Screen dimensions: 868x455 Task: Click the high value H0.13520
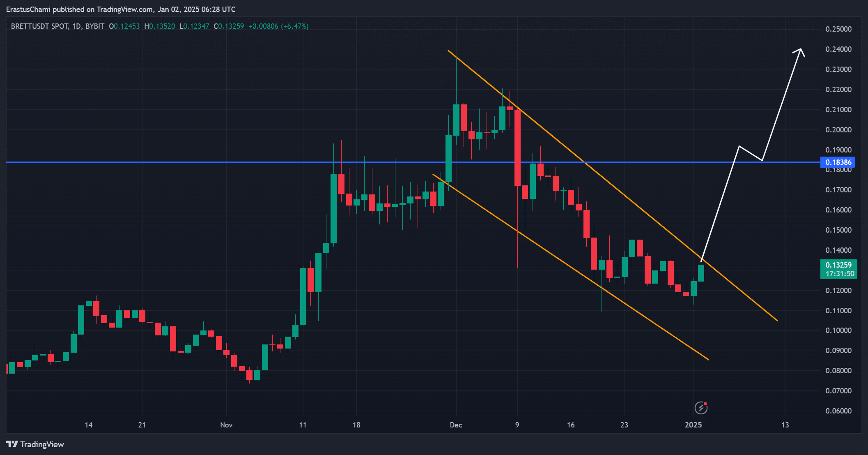point(160,26)
